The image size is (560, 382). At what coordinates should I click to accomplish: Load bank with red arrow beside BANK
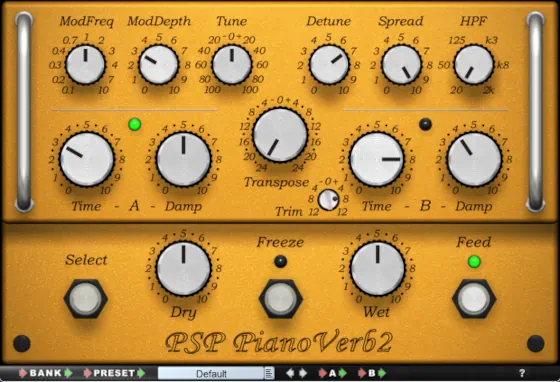click(x=23, y=373)
